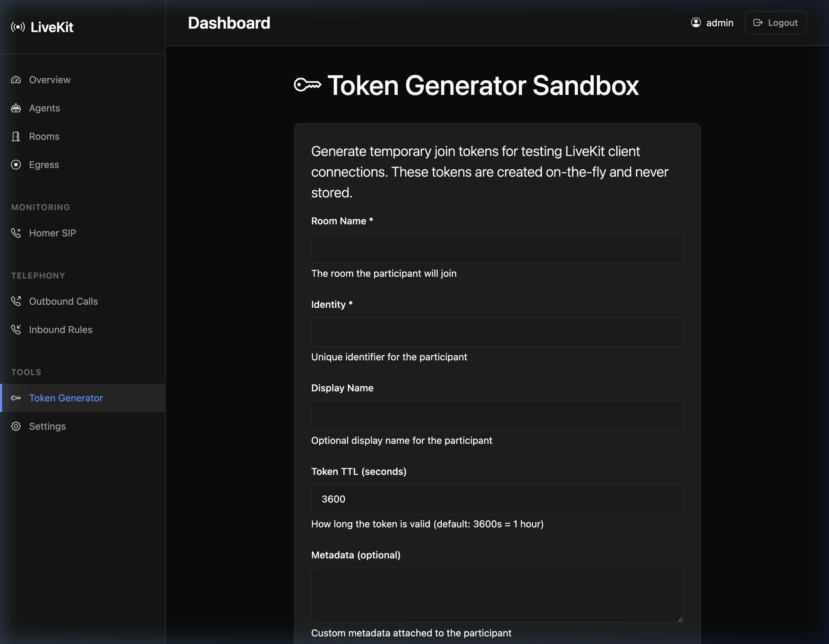Click the Token TTL seconds field
This screenshot has width=829, height=644.
497,499
